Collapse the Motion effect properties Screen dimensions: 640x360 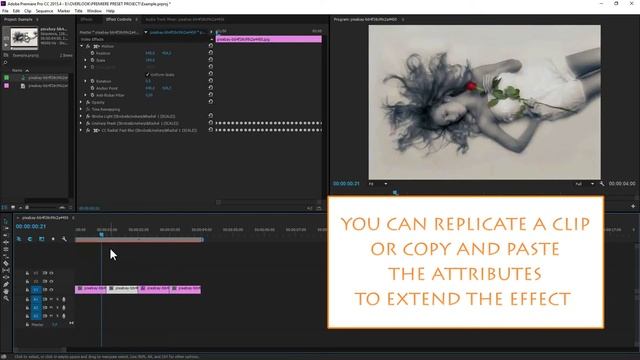(81, 46)
